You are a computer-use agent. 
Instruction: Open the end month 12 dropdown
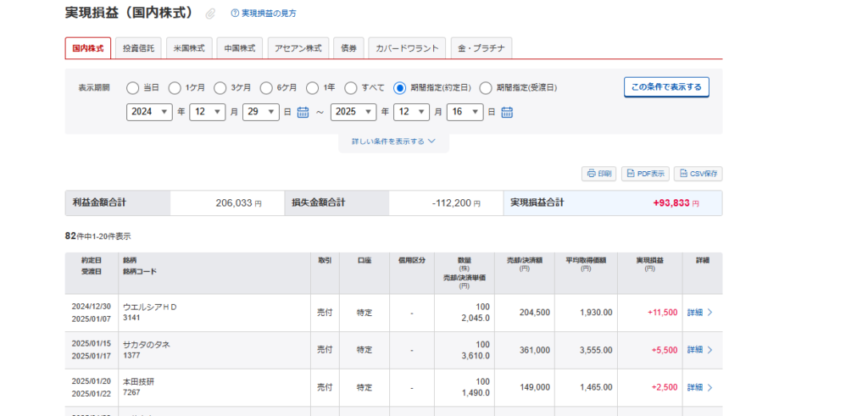(x=411, y=112)
